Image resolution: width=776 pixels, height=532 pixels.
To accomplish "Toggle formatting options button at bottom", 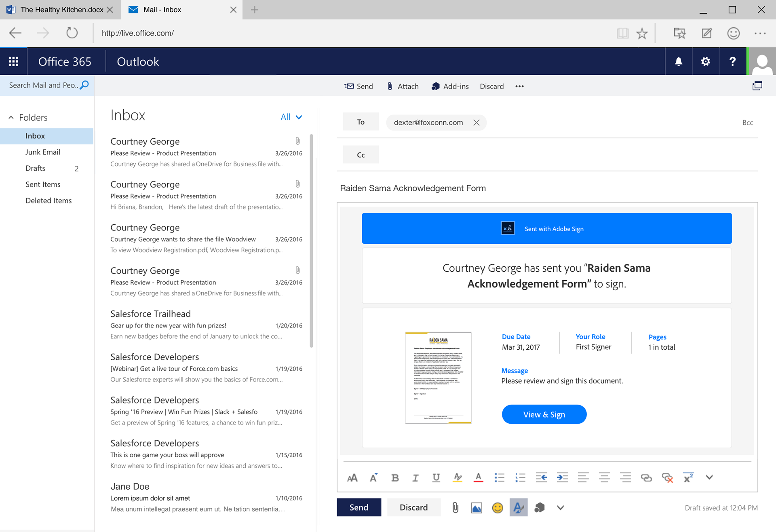I will pyautogui.click(x=519, y=507).
